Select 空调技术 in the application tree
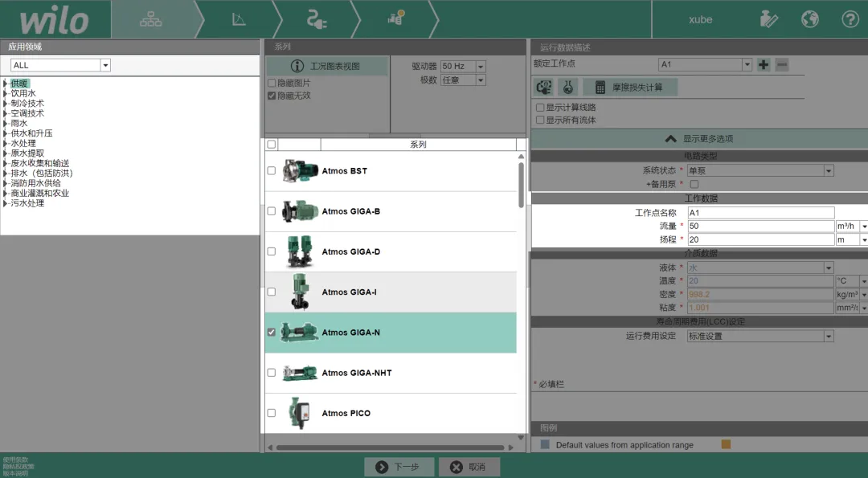Image resolution: width=868 pixels, height=478 pixels. coord(27,113)
